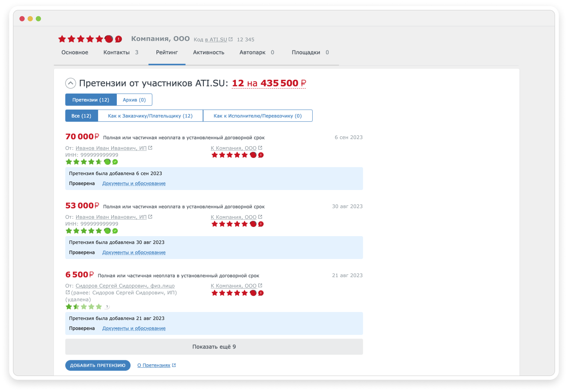
Task: Click the Компания, ООО page title
Action: click(160, 39)
